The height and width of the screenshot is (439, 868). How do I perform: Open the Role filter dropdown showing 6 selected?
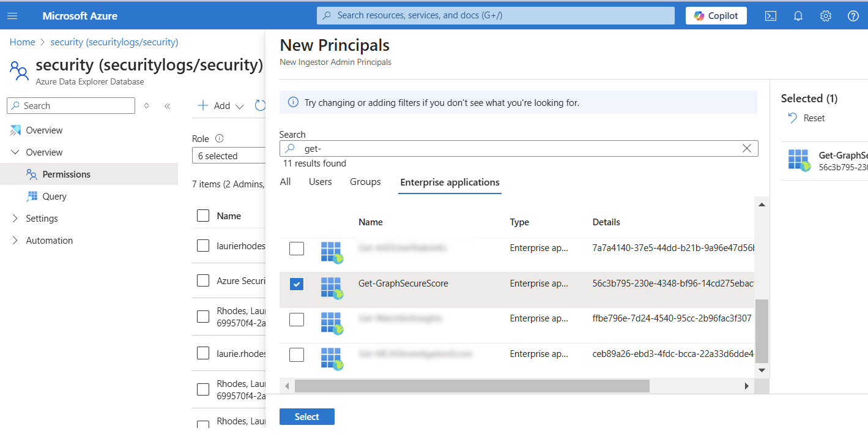tap(229, 156)
